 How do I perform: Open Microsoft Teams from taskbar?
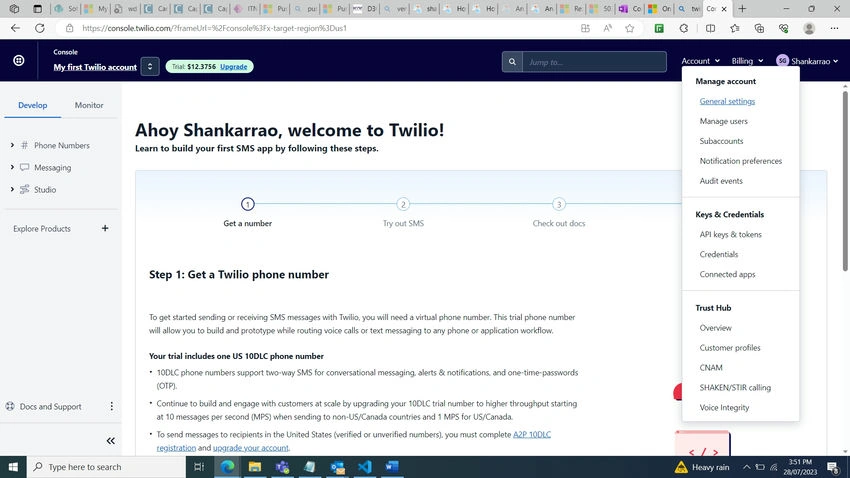(282, 467)
